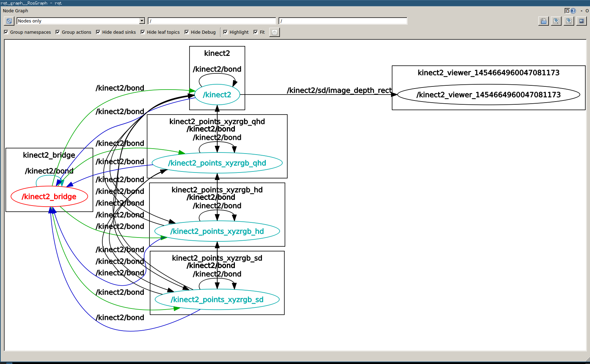Turn off the Highlight checkbox
Screen dimensions: 590x364
pos(225,32)
